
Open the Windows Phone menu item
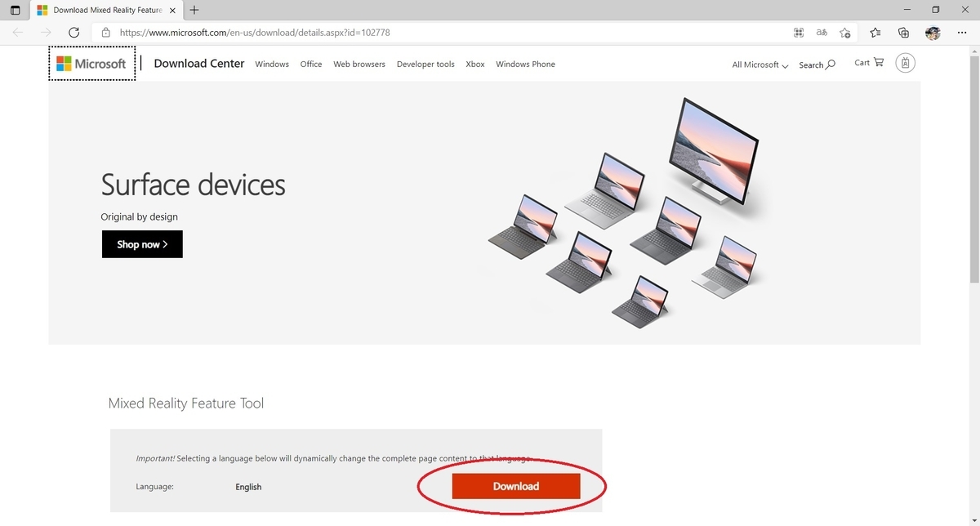525,64
